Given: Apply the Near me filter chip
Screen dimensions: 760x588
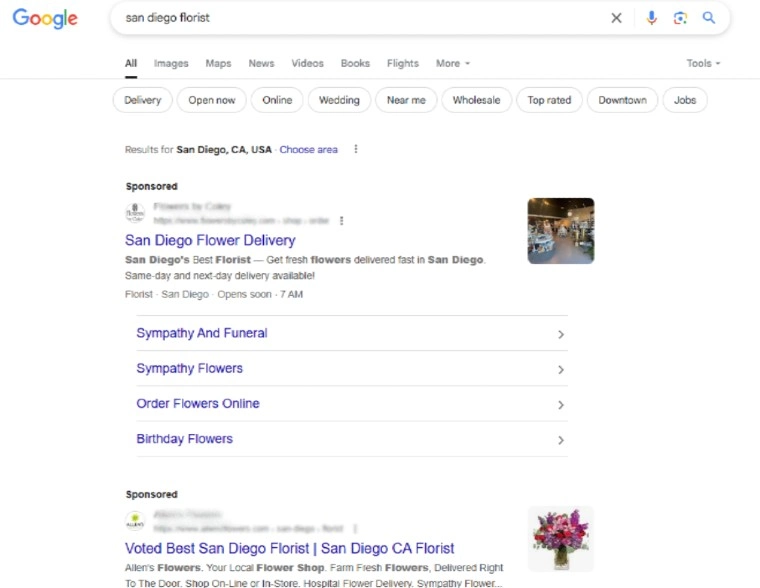Looking at the screenshot, I should pyautogui.click(x=406, y=100).
